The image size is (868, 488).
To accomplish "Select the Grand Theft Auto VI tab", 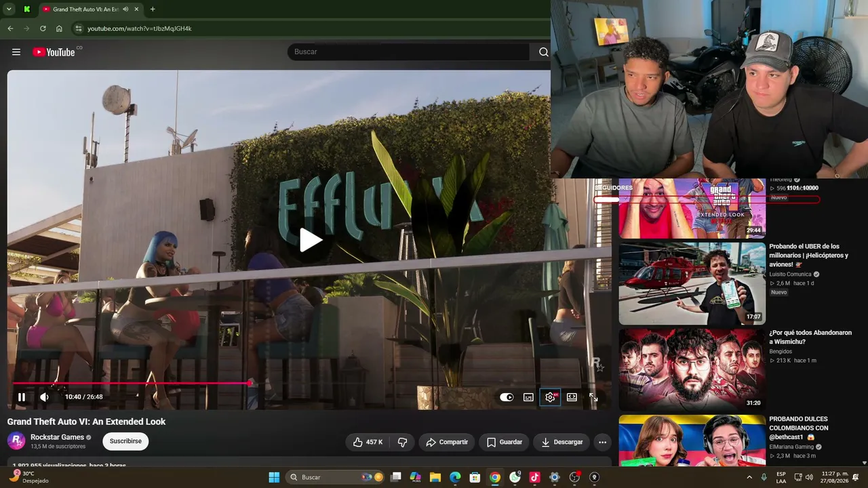I will tap(85, 9).
